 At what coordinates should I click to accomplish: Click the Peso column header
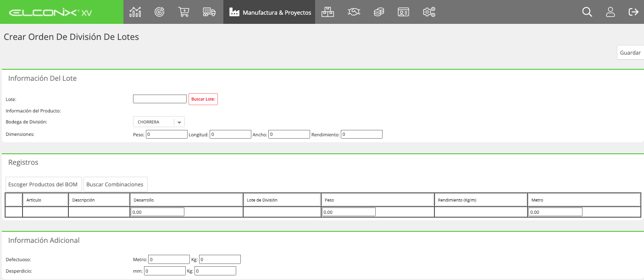tap(378, 200)
